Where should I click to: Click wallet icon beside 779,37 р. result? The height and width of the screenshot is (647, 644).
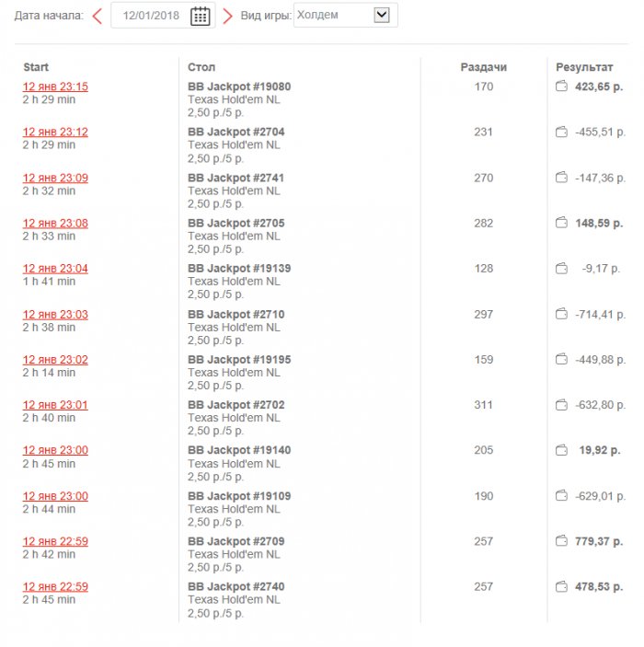click(561, 541)
